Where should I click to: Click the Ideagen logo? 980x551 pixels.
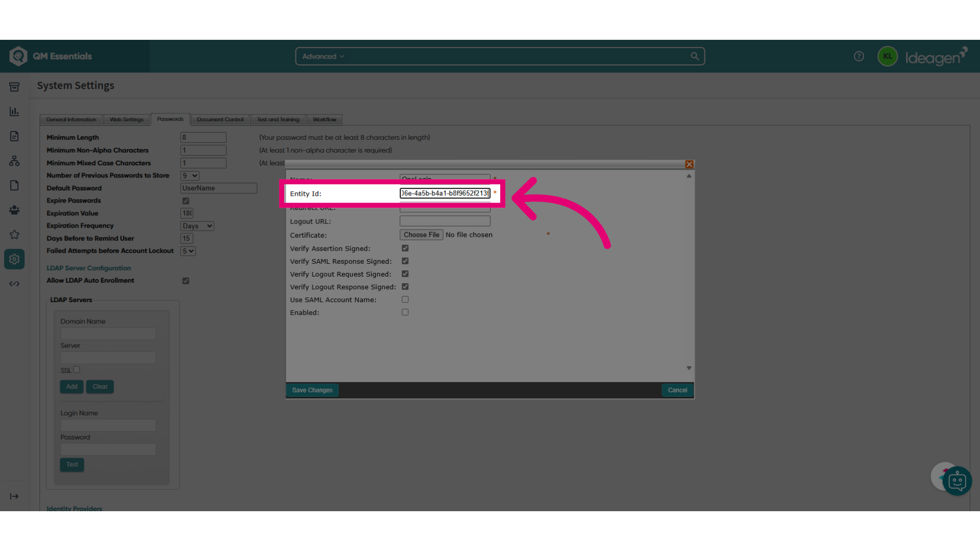[937, 56]
